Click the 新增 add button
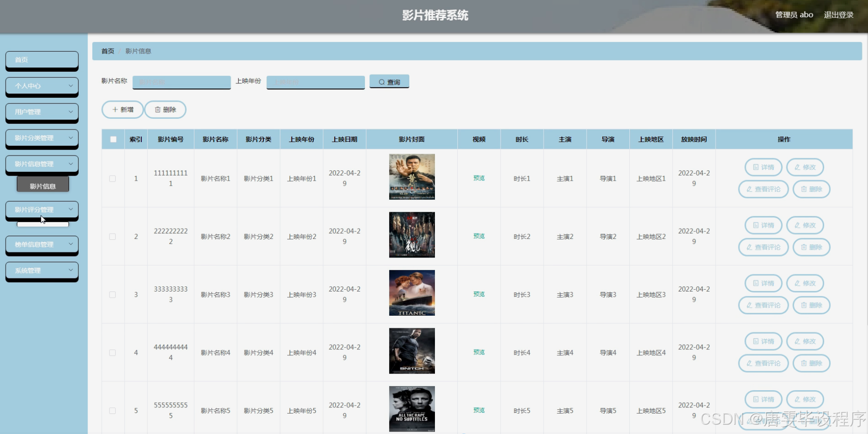 tap(123, 109)
